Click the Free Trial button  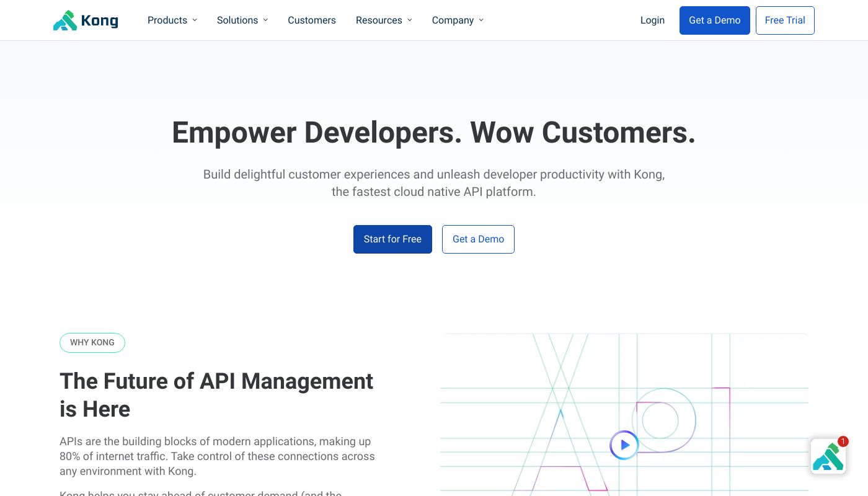(x=785, y=20)
